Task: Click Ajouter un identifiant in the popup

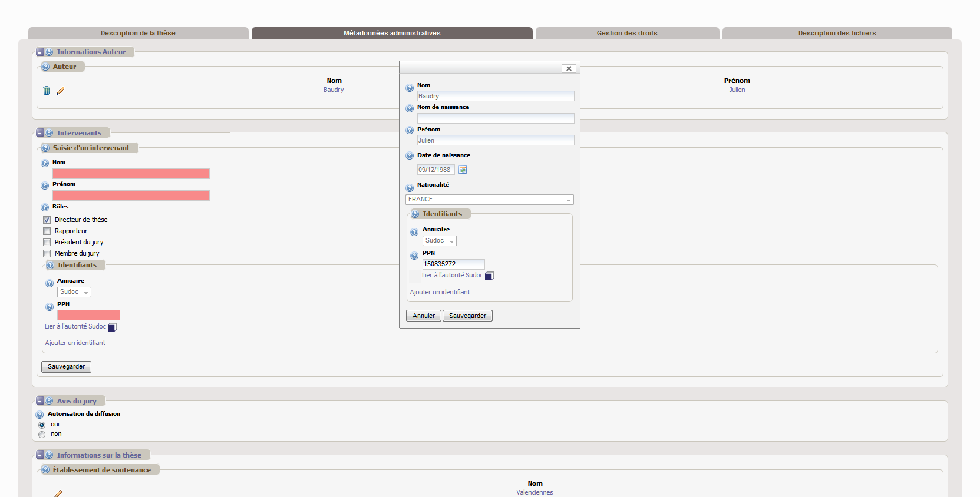Action: click(x=440, y=292)
